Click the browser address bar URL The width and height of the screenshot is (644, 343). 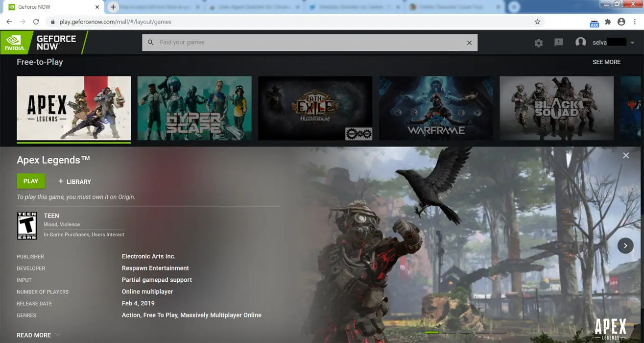pyautogui.click(x=115, y=22)
